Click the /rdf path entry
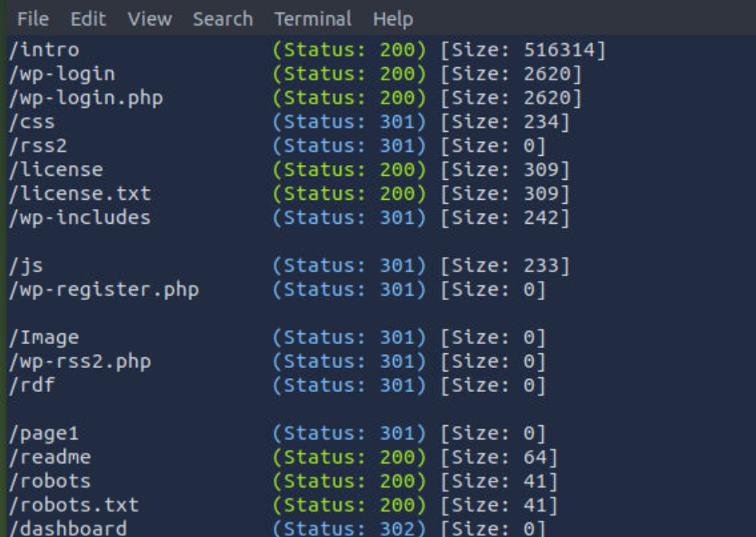The image size is (756, 537). coord(32,385)
